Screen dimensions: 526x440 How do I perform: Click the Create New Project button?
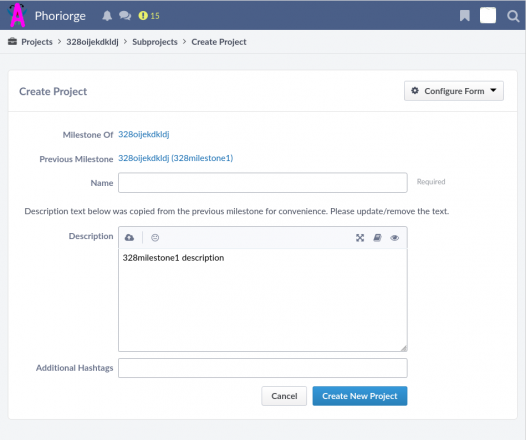coord(360,396)
